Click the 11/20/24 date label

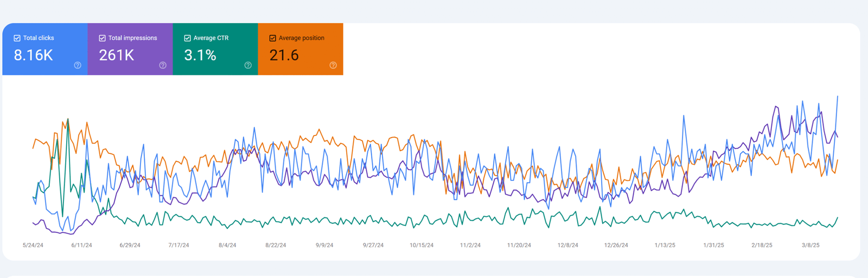click(519, 245)
